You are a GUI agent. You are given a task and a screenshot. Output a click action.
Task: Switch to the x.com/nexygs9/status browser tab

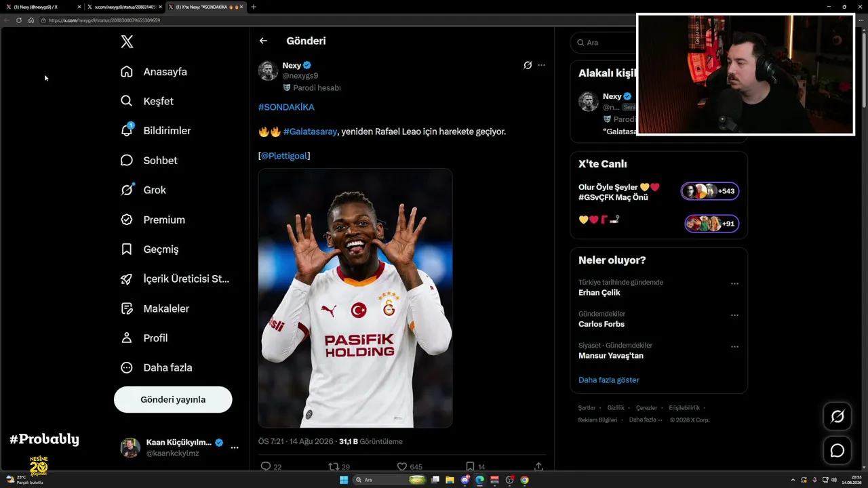[125, 7]
